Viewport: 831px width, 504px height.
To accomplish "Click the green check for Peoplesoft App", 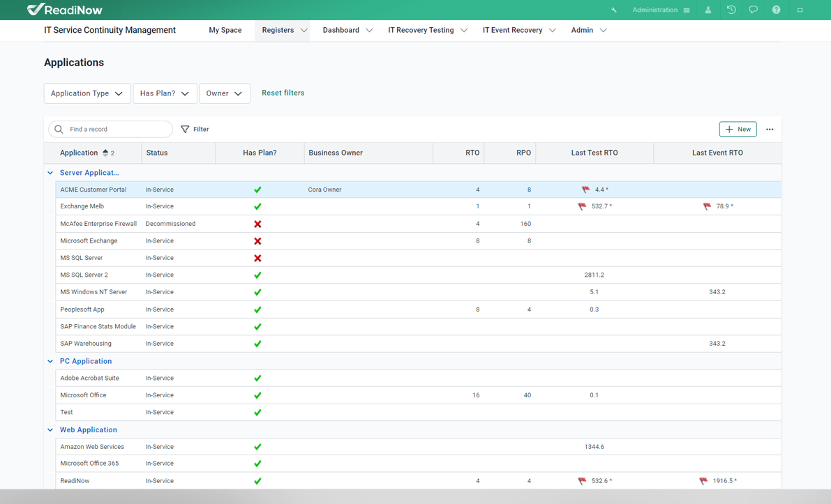I will [257, 310].
